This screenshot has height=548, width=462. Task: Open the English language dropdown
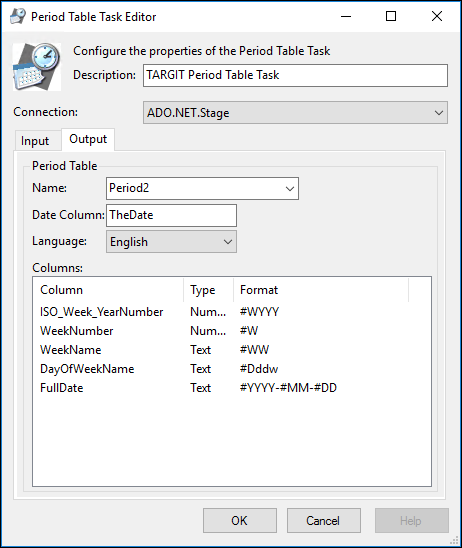pos(171,241)
